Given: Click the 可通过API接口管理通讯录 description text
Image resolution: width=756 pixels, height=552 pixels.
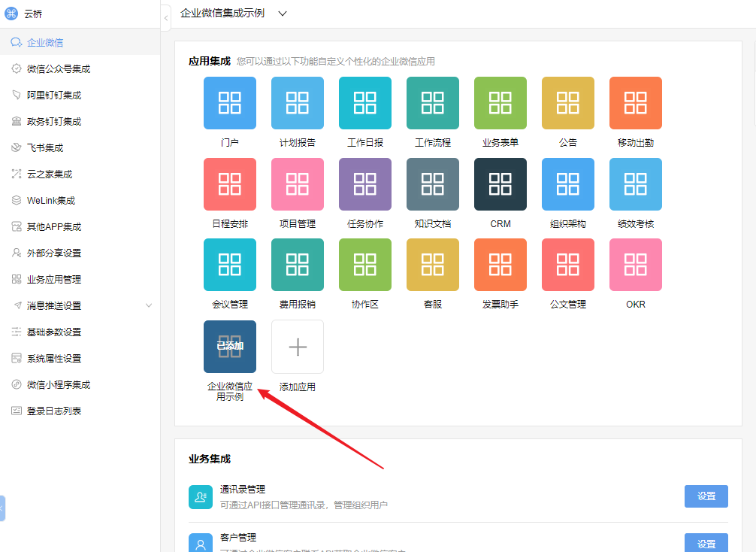Looking at the screenshot, I should [x=304, y=505].
